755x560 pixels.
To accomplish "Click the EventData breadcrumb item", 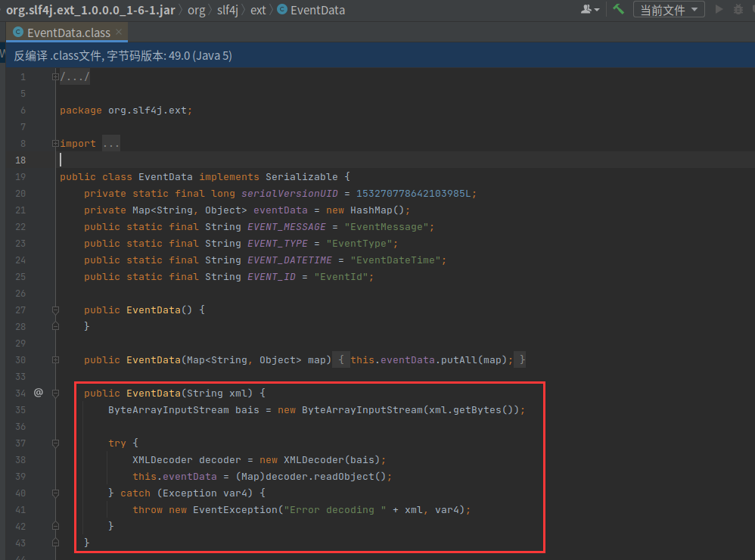I will point(311,10).
